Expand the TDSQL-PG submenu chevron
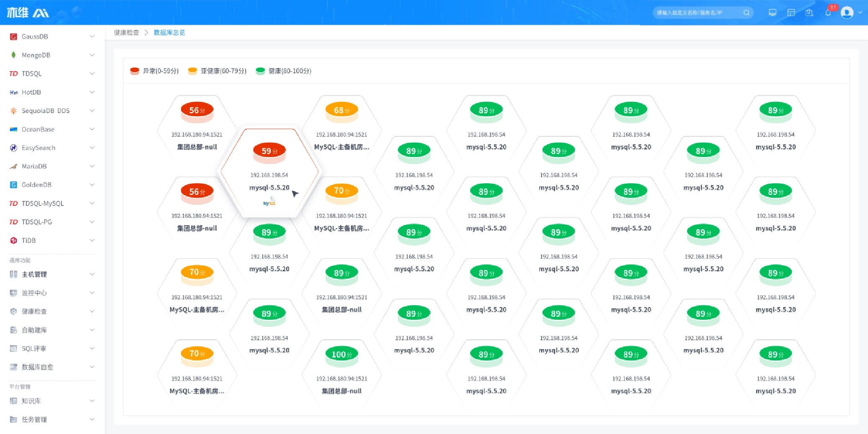Image resolution: width=868 pixels, height=434 pixels. 92,222
